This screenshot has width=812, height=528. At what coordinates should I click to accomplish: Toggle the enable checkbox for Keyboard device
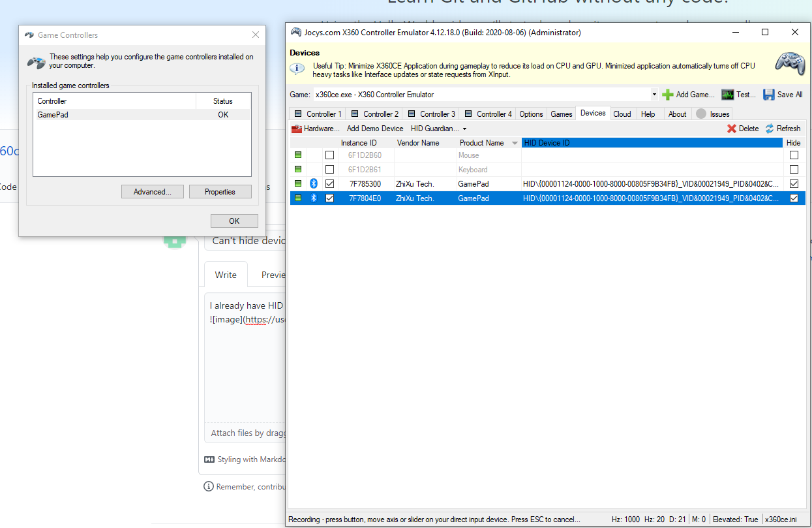tap(329, 170)
